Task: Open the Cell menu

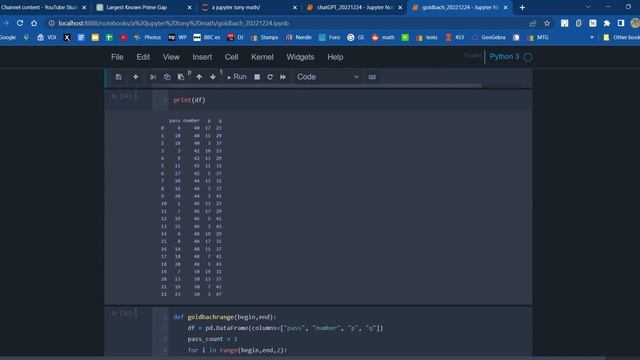Action: [x=231, y=57]
